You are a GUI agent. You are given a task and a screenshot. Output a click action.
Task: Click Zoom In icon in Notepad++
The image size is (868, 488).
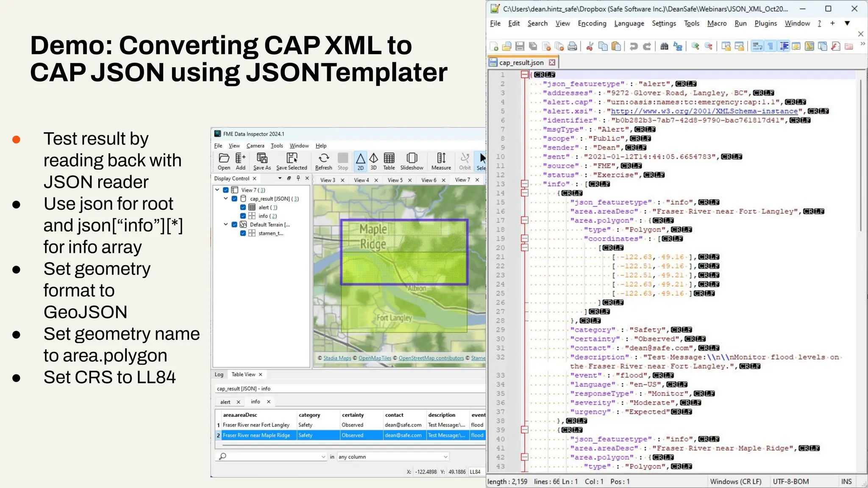point(695,46)
